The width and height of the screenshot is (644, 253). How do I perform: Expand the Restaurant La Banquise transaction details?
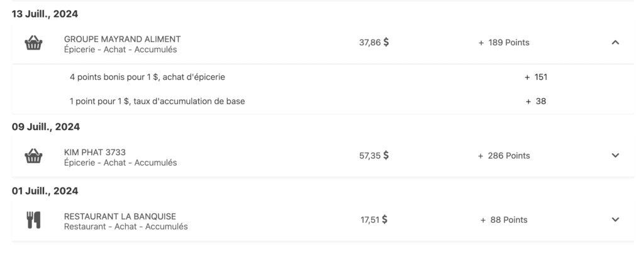click(615, 220)
